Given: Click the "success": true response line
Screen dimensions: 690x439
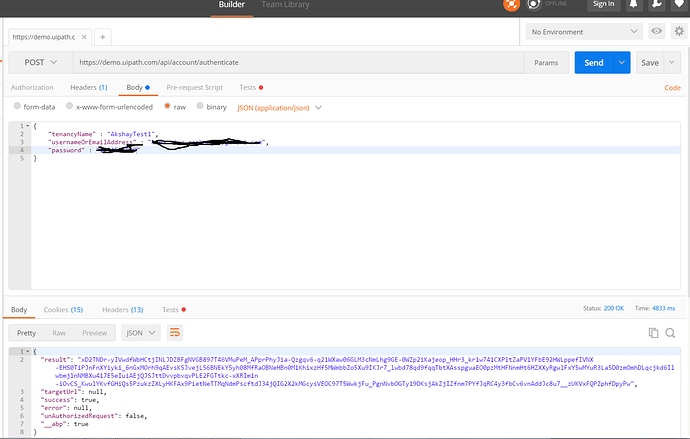Looking at the screenshot, I should [x=70, y=400].
